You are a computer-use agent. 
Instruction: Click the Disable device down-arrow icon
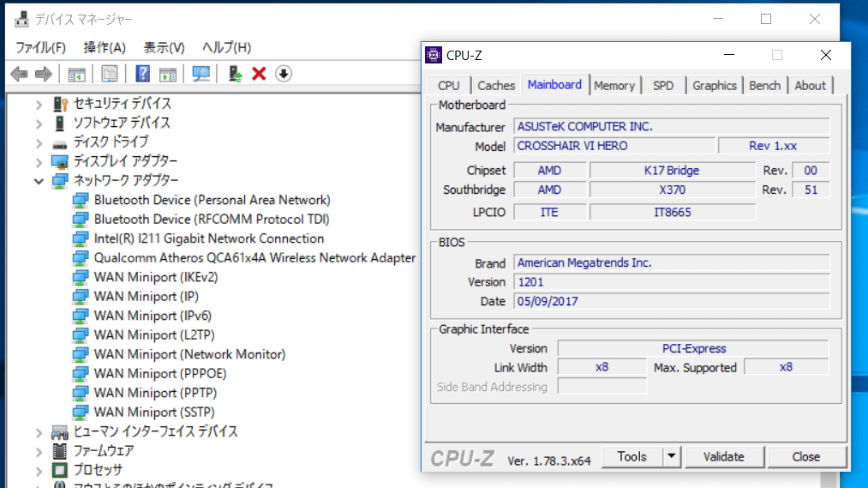[284, 74]
